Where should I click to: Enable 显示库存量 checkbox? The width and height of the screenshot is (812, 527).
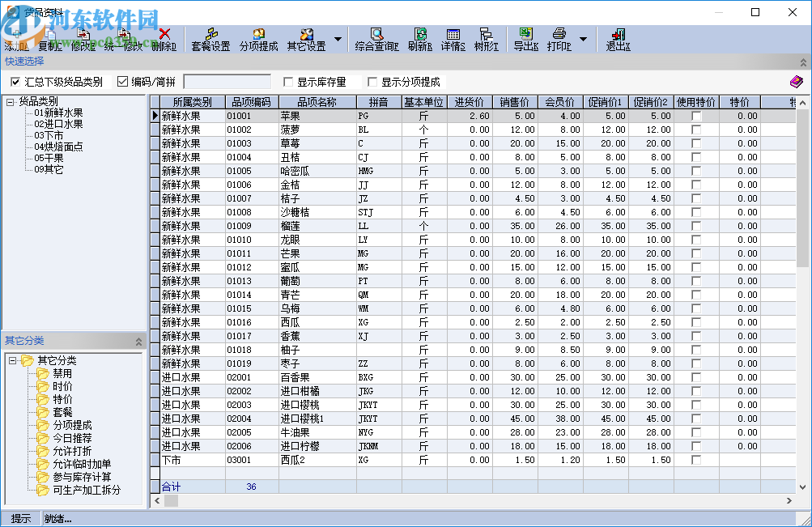(x=288, y=82)
